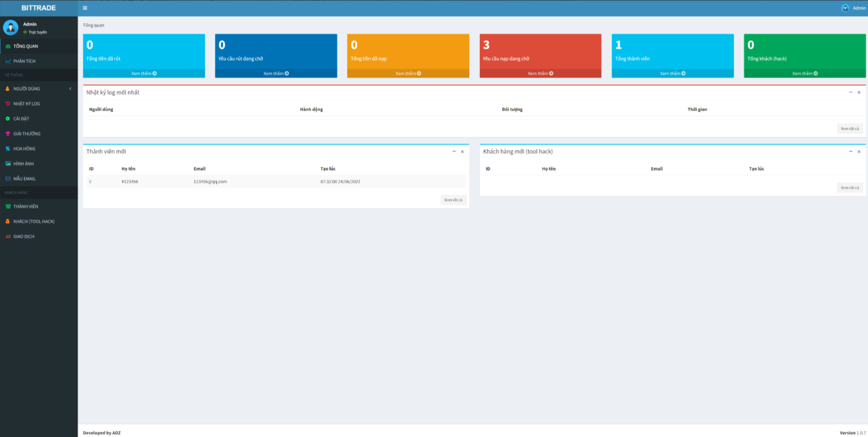Viewport: 868px width, 437px height.
Task: Click the Cài Đặt settings gear icon
Action: [7, 119]
